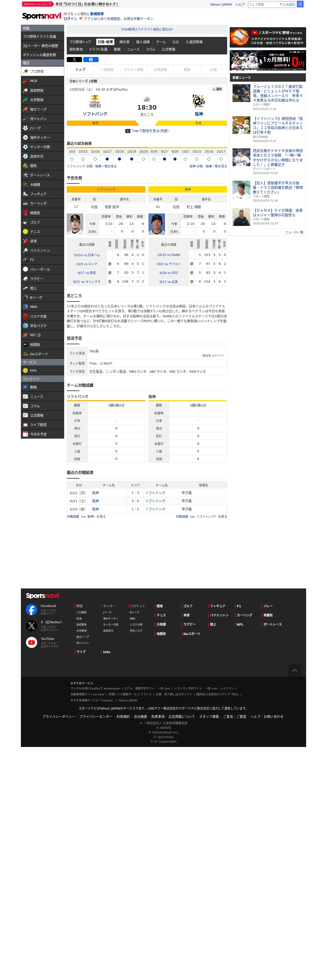Open 大相撲 sidebar item
The image size is (327, 980).
[42, 184]
